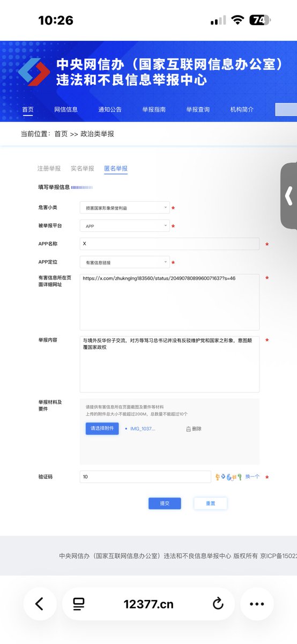The width and height of the screenshot is (297, 644).
Task: Click the search box in the header
Action: [x=286, y=109]
